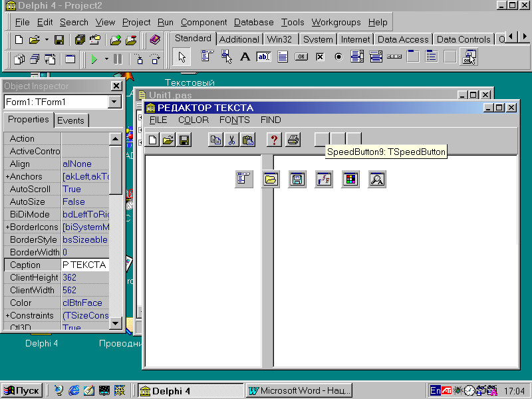
Task: Select the ListBox component in palette
Action: 357,57
